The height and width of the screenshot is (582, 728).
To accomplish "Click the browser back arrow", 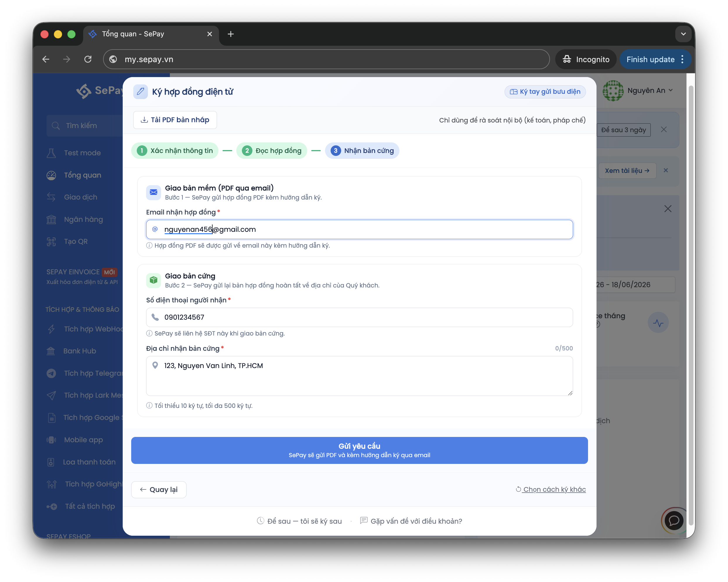I will [46, 59].
